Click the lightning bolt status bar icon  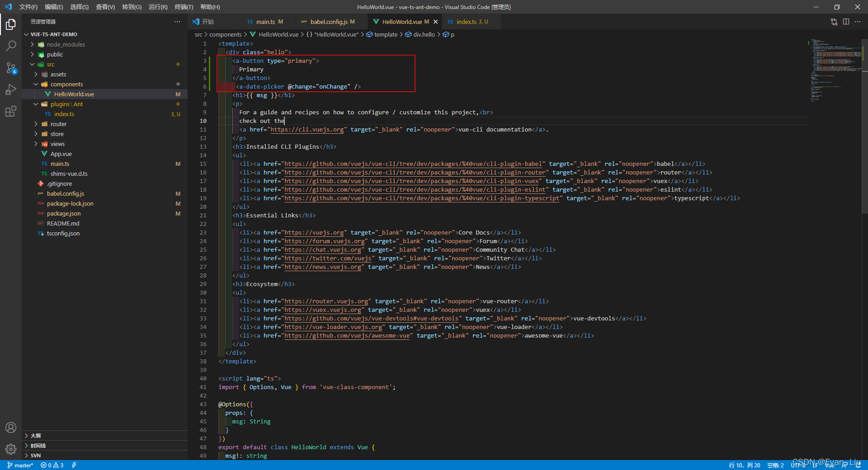pyautogui.click(x=74, y=465)
